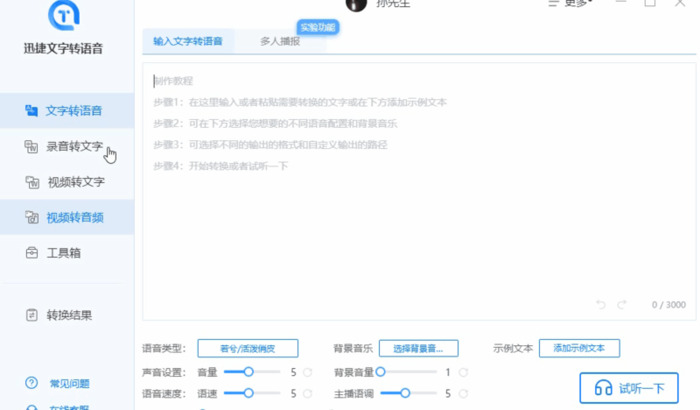Adjust the 背景音量 slider
The image size is (700, 410).
[x=408, y=372]
